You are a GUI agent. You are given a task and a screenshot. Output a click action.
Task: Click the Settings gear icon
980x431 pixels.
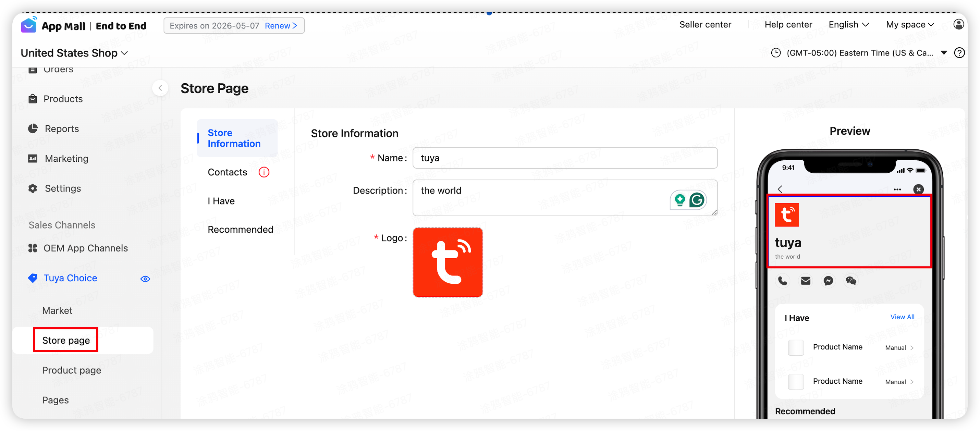33,188
